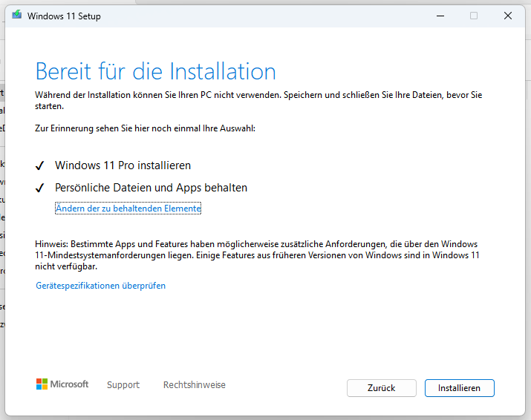Viewport: 531px width, 420px height.
Task: Click the text 'Windows 11 Pro installieren'
Action: 123,165
